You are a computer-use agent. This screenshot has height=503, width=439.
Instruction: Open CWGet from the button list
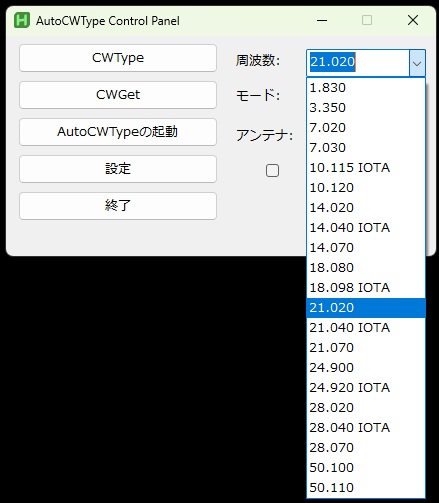(x=118, y=95)
